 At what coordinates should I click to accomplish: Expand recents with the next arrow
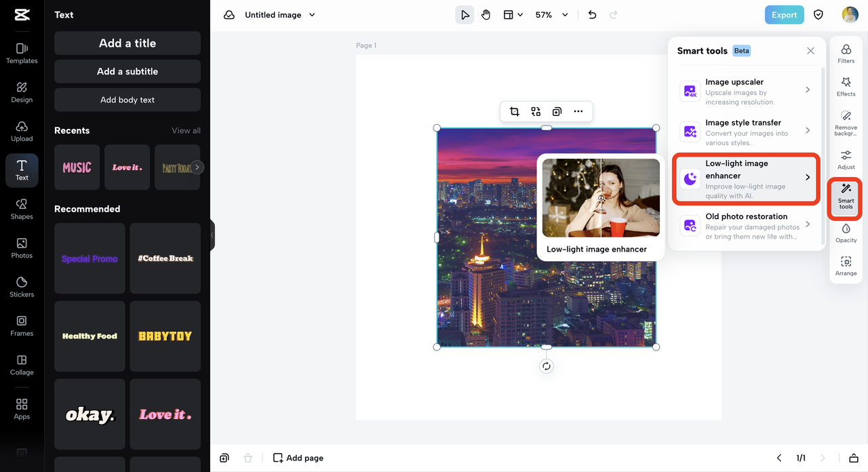pos(197,167)
